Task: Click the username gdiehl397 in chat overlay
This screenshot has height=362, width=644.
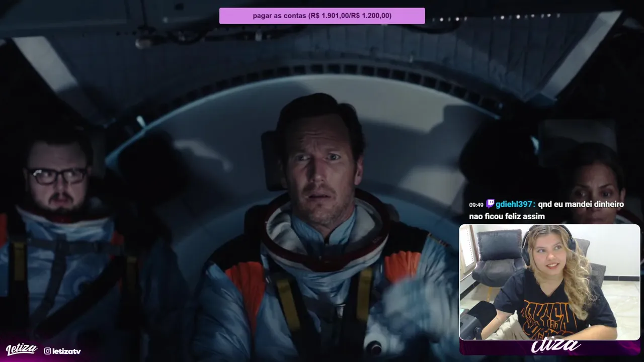Action: click(x=515, y=204)
